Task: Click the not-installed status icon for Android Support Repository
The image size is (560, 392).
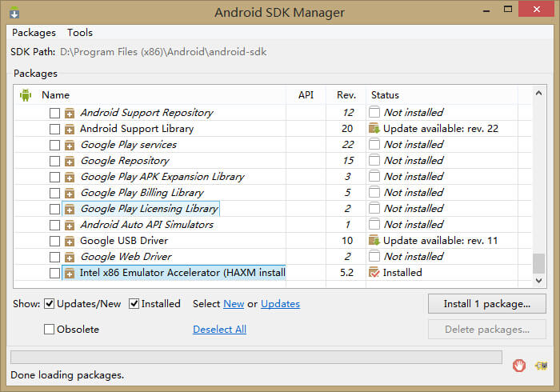Action: pos(374,112)
